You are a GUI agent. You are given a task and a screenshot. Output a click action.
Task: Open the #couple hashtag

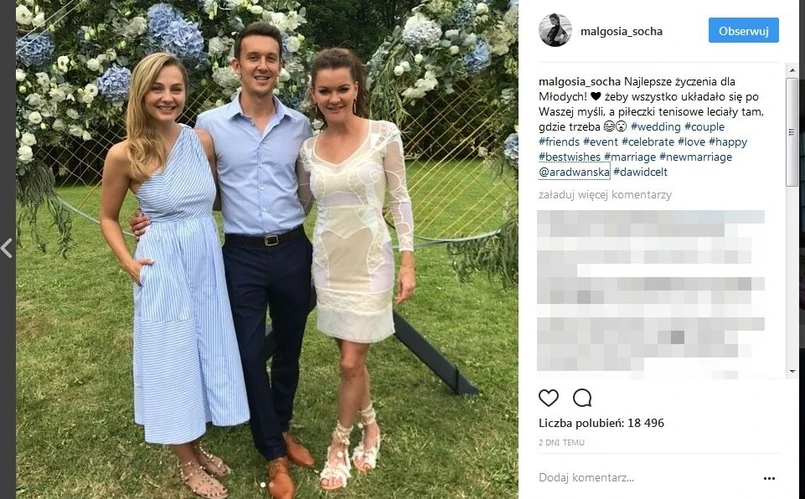click(x=704, y=127)
